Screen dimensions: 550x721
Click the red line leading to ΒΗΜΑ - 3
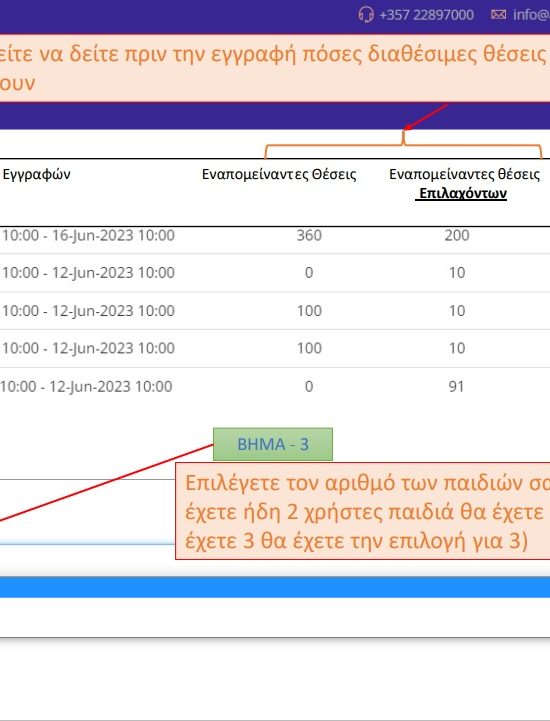coord(107,482)
